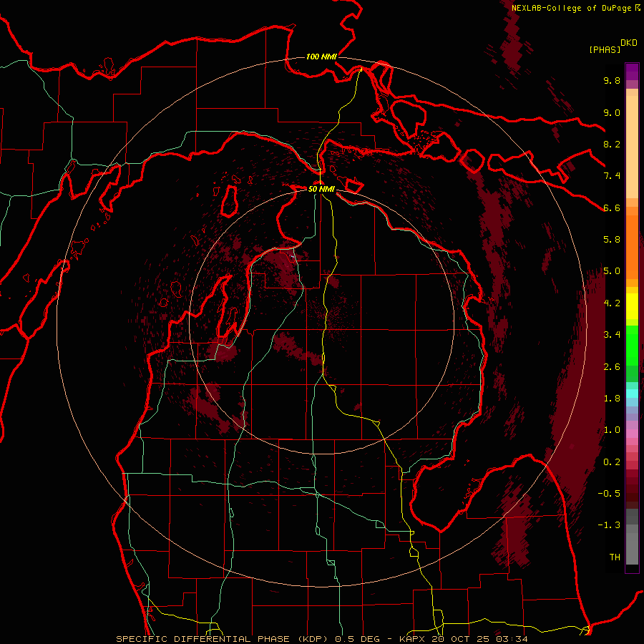Click the 1.8 scale value
Viewport: 644px width, 644px height.
pos(612,399)
